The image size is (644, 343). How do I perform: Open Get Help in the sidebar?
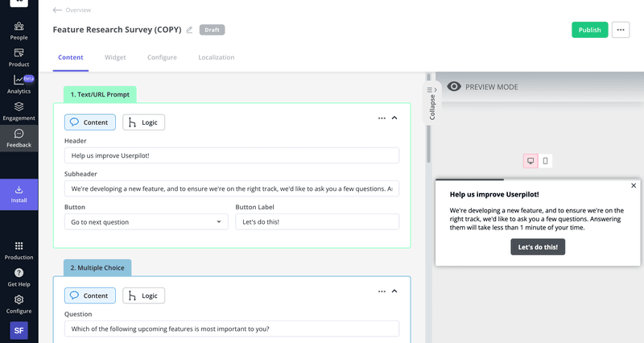(19, 278)
